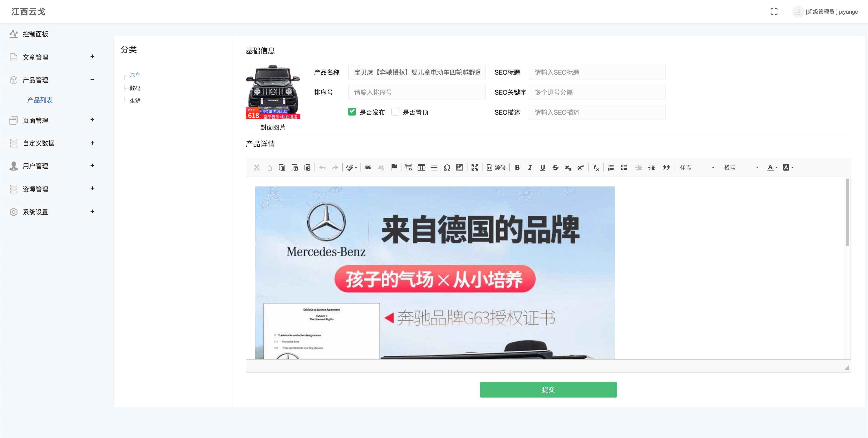Focus the 产品名称 input field
Image resolution: width=868 pixels, height=438 pixels.
[x=417, y=72]
